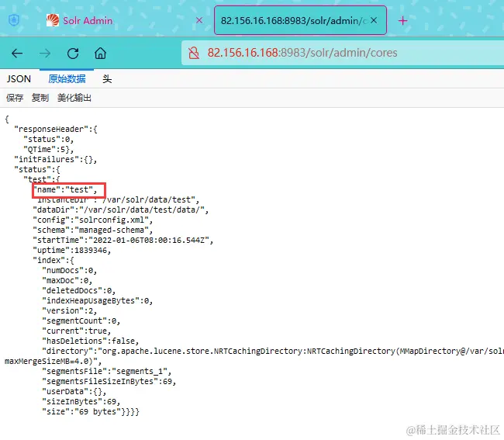Click the "dataDir" path line
The height and width of the screenshot is (440, 504).
pyautogui.click(x=120, y=210)
